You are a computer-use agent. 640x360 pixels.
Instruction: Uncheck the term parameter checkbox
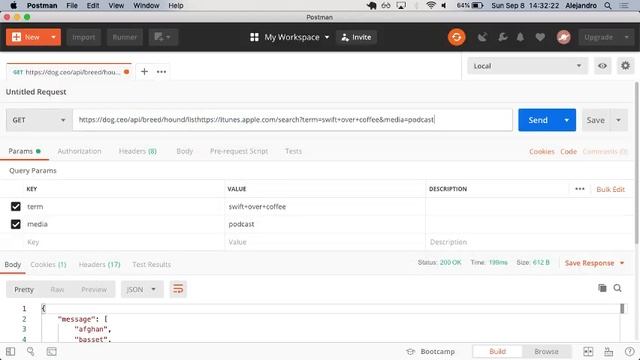click(x=16, y=207)
